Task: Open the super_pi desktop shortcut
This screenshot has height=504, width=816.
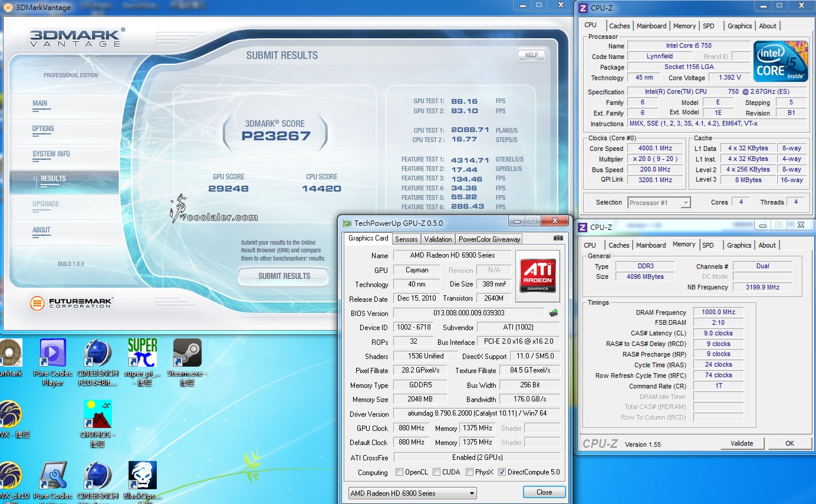Action: pos(142,362)
